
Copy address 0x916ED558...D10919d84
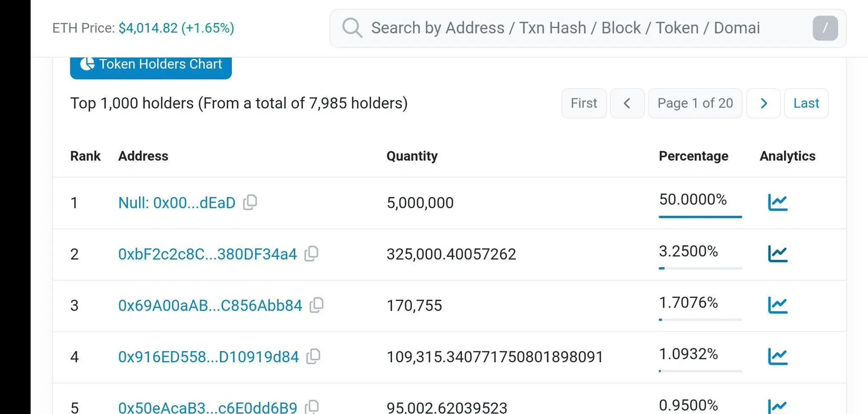pyautogui.click(x=314, y=356)
